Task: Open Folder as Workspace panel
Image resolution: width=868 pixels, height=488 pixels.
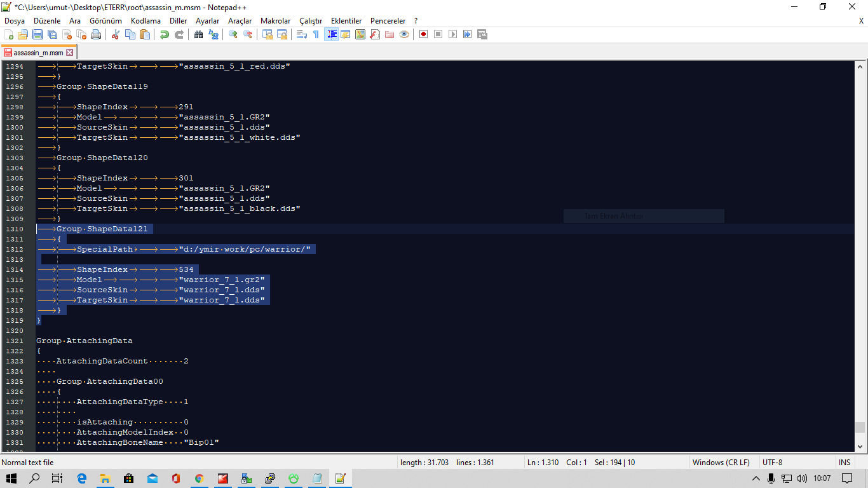Action: [x=389, y=34]
